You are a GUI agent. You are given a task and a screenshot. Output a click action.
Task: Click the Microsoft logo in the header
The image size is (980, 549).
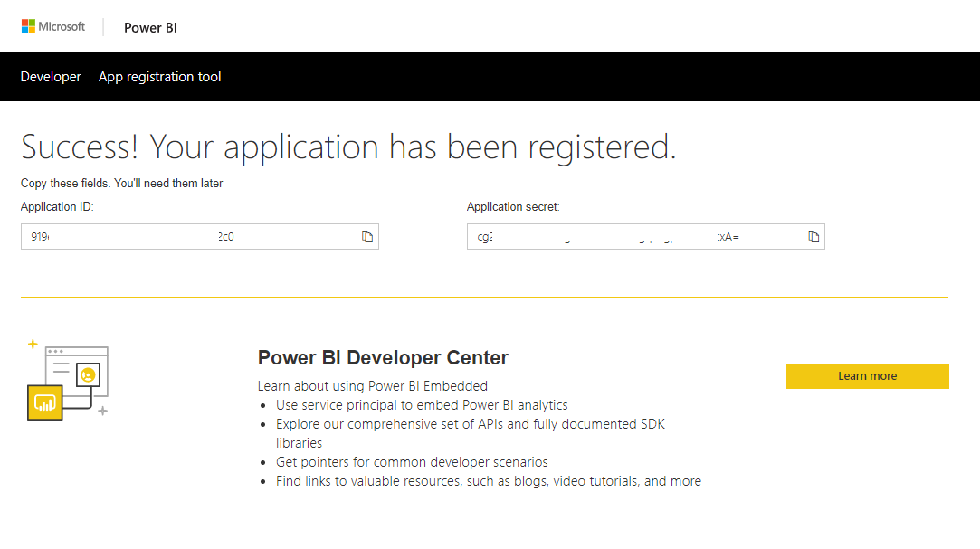point(53,27)
